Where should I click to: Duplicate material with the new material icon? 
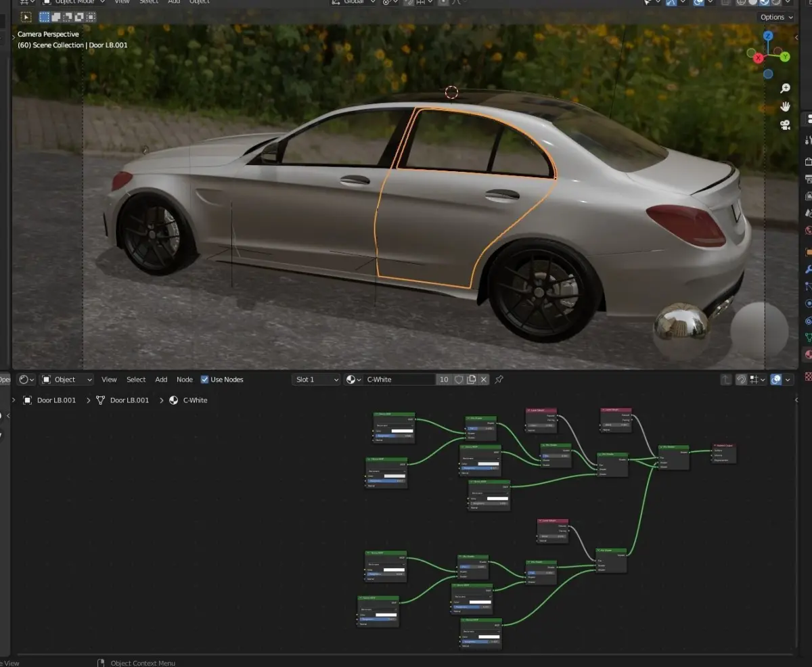(x=472, y=379)
